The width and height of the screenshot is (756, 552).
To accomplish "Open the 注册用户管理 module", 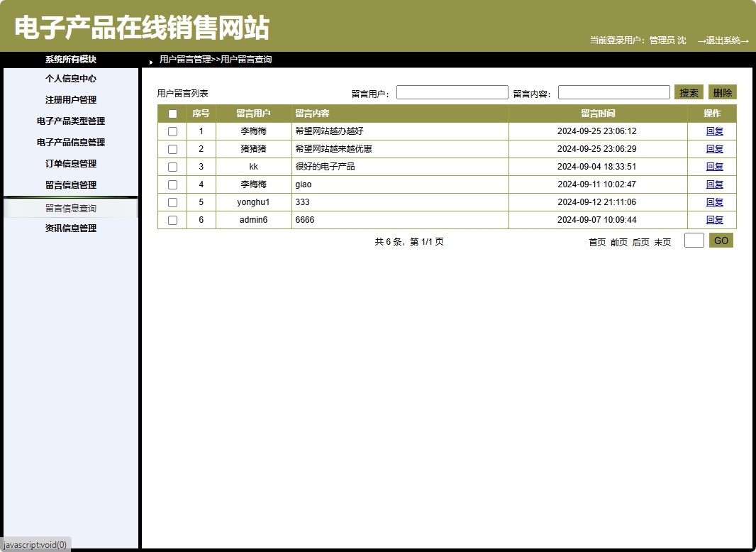I will (x=70, y=99).
